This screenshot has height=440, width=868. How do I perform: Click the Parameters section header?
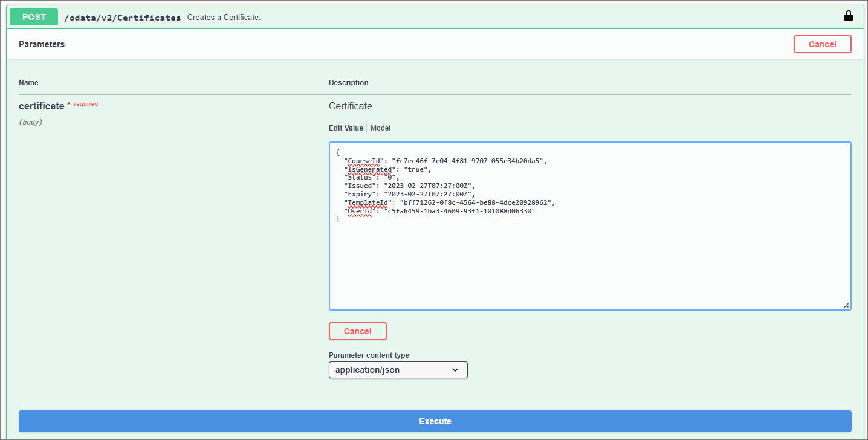click(41, 44)
